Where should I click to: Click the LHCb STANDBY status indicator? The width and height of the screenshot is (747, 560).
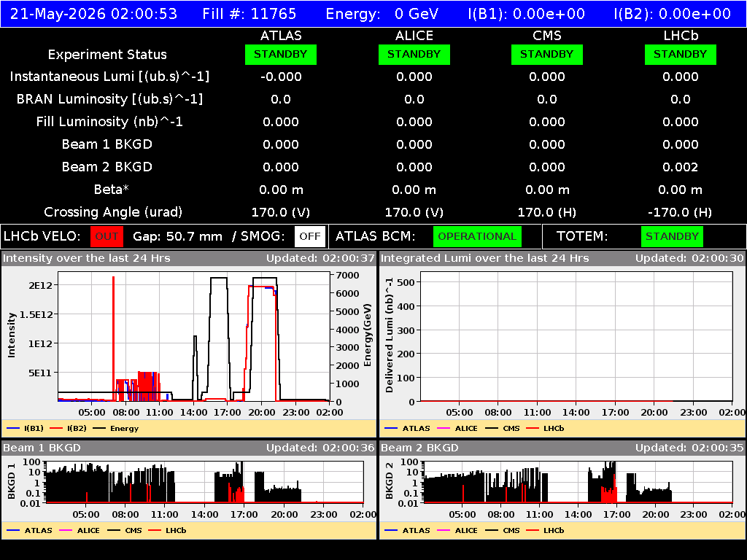click(x=681, y=54)
